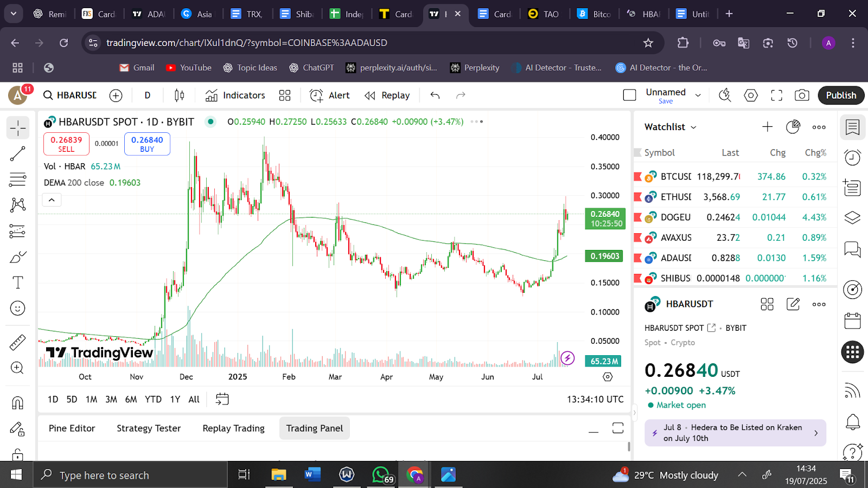Open the emoji icons tool
The width and height of the screenshot is (868, 488).
pyautogui.click(x=18, y=308)
